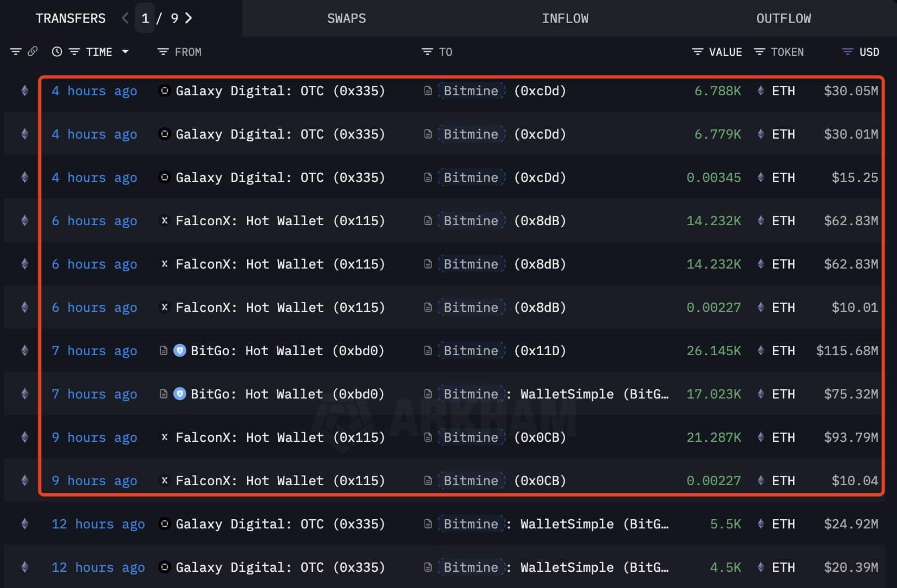The width and height of the screenshot is (897, 588).
Task: Click the purple USD filter icon
Action: [x=848, y=52]
